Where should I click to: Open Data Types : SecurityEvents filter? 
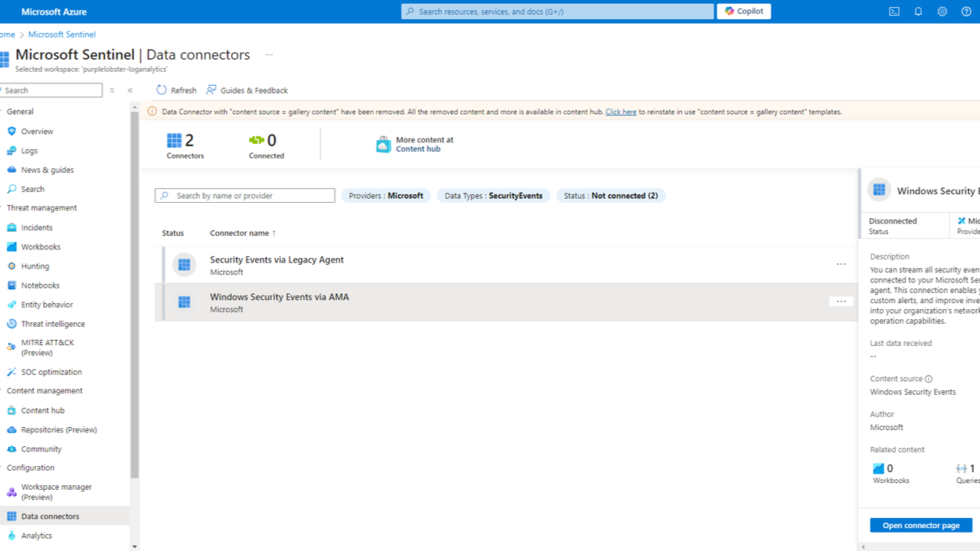(x=493, y=196)
